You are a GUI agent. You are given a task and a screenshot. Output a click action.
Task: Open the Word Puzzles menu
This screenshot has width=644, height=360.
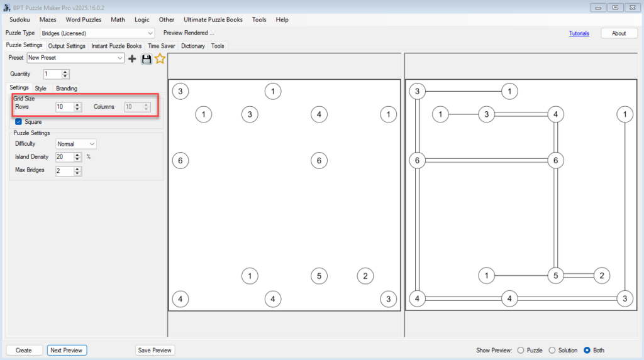[x=83, y=19]
